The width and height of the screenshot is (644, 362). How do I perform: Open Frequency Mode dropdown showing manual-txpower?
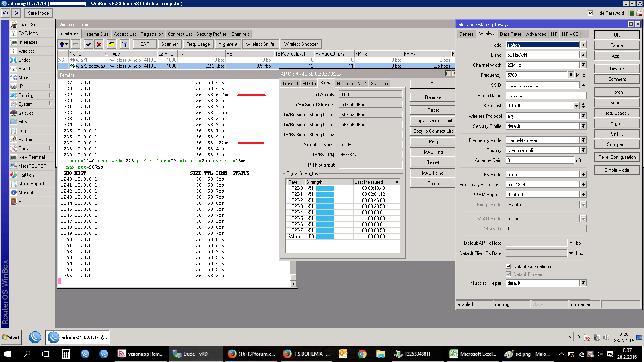[583, 140]
